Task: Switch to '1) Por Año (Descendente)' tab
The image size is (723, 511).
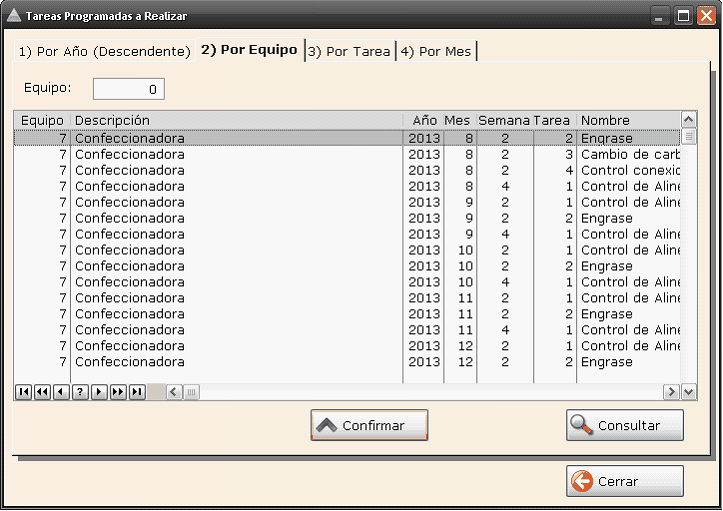Action: [104, 51]
